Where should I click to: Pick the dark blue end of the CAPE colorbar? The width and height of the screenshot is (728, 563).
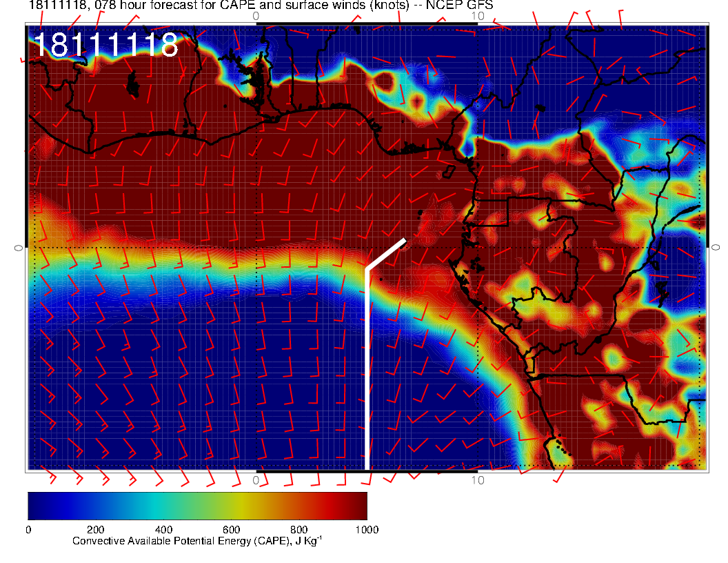tap(36, 505)
